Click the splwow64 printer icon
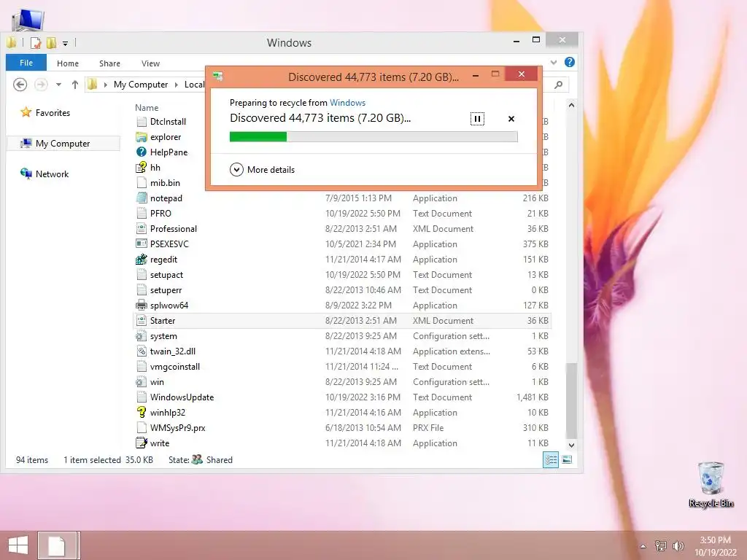747x560 pixels. 141,306
